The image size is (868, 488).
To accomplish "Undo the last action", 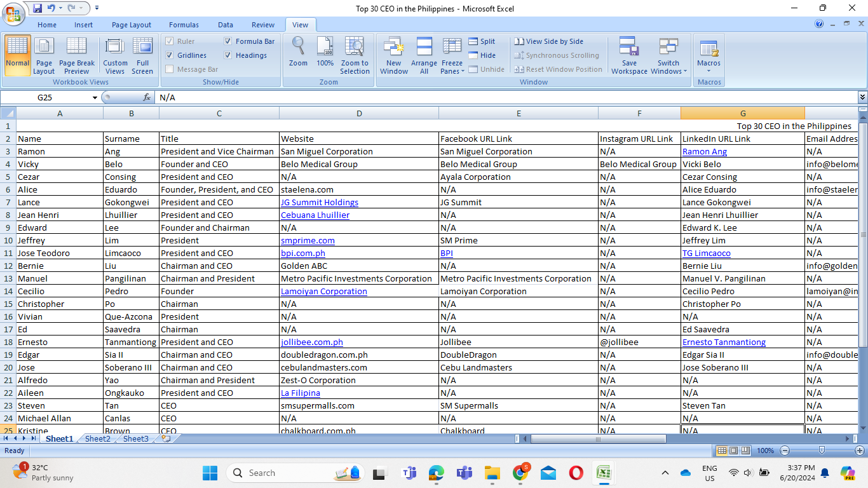I will 51,8.
